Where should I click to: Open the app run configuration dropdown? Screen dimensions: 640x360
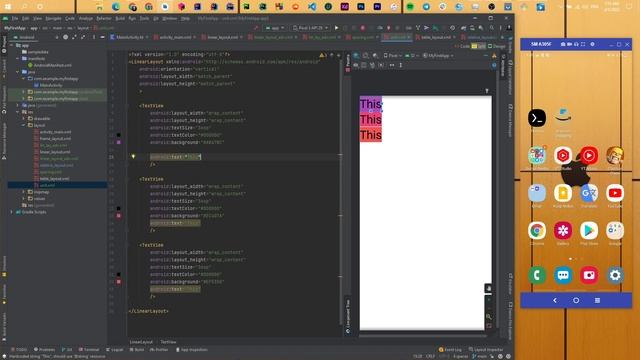[275, 28]
